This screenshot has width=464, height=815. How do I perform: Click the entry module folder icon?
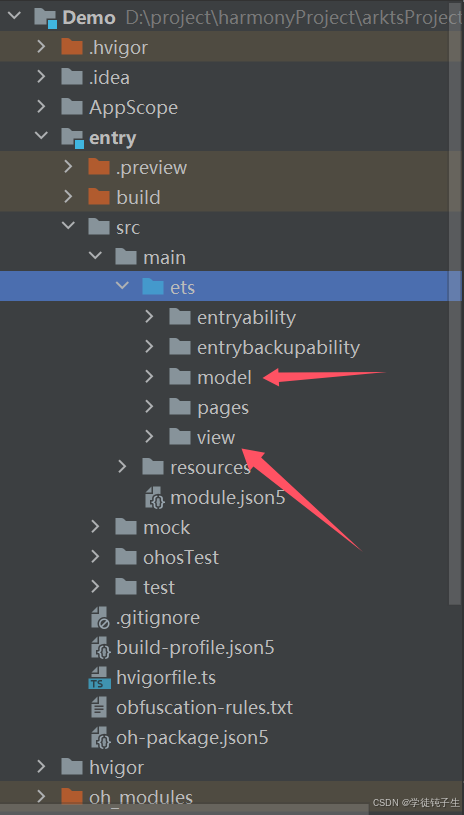(x=72, y=138)
